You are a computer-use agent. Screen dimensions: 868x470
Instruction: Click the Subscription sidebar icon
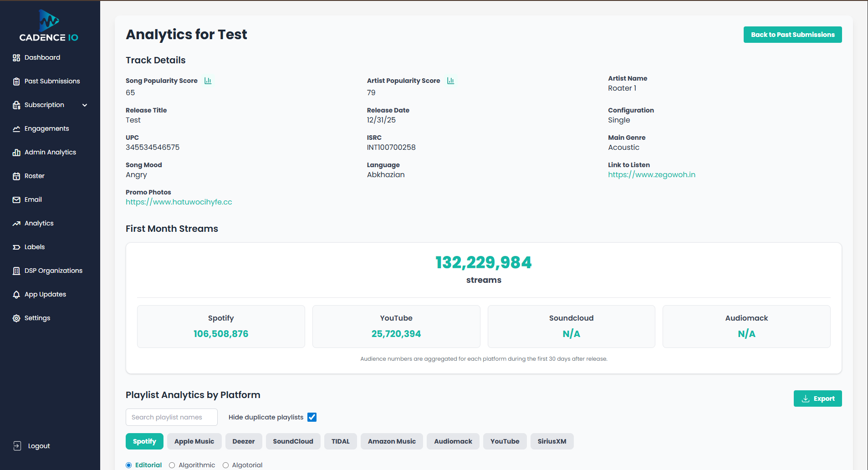16,105
